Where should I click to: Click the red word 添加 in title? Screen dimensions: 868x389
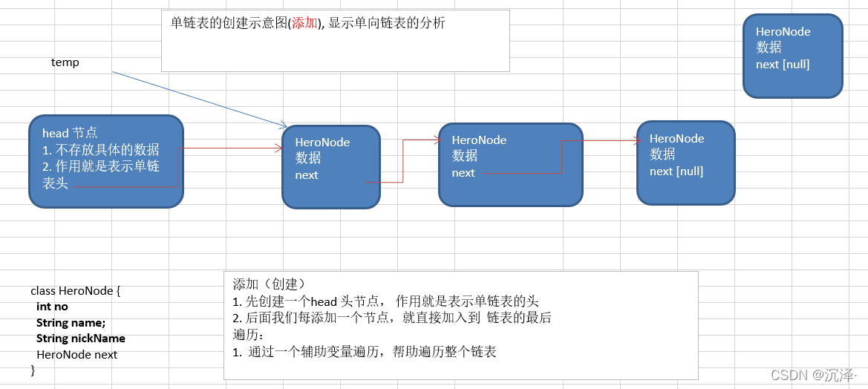[304, 24]
